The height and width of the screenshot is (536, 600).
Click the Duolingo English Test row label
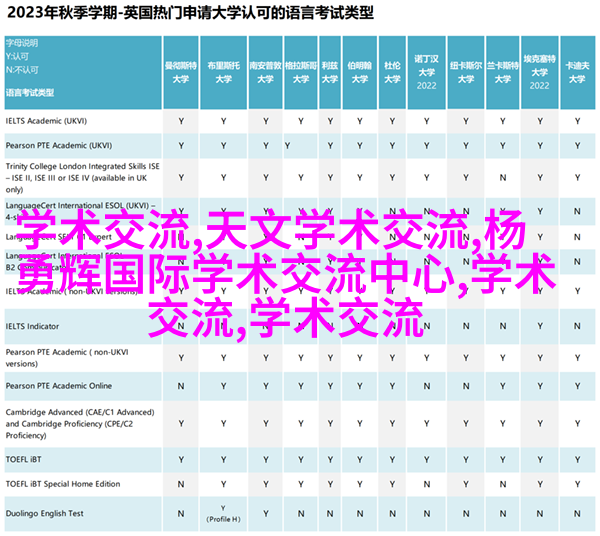(44, 513)
